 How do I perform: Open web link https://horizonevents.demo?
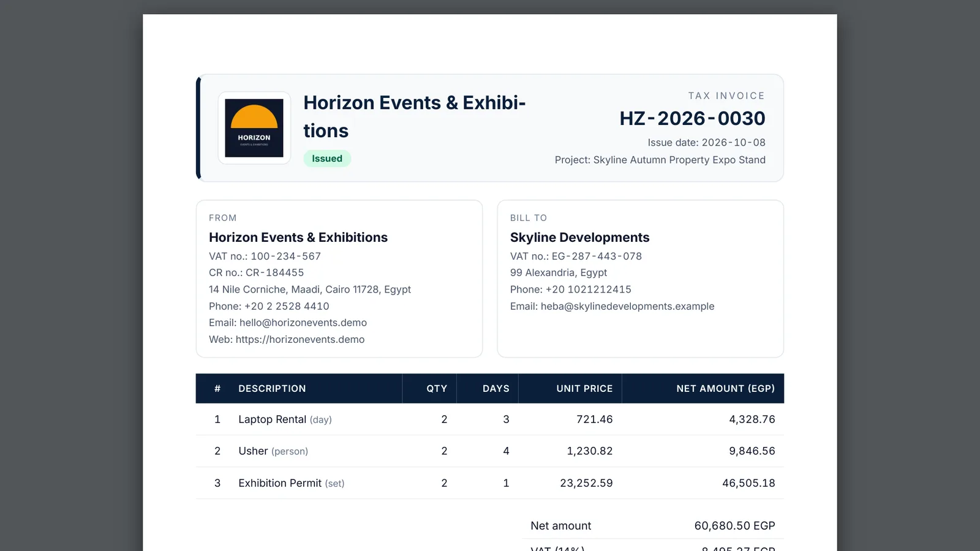pyautogui.click(x=287, y=339)
